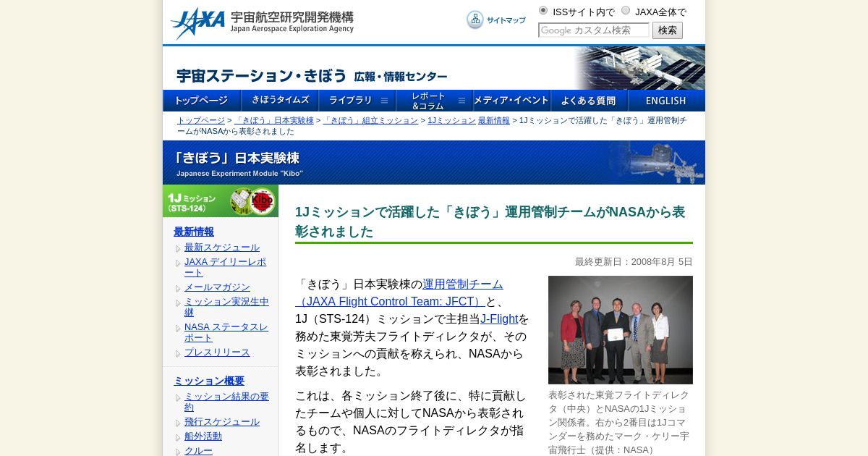868x456 pixels.
Task: Open the ミッション概要 sidebar heading link
Action: pyautogui.click(x=209, y=381)
